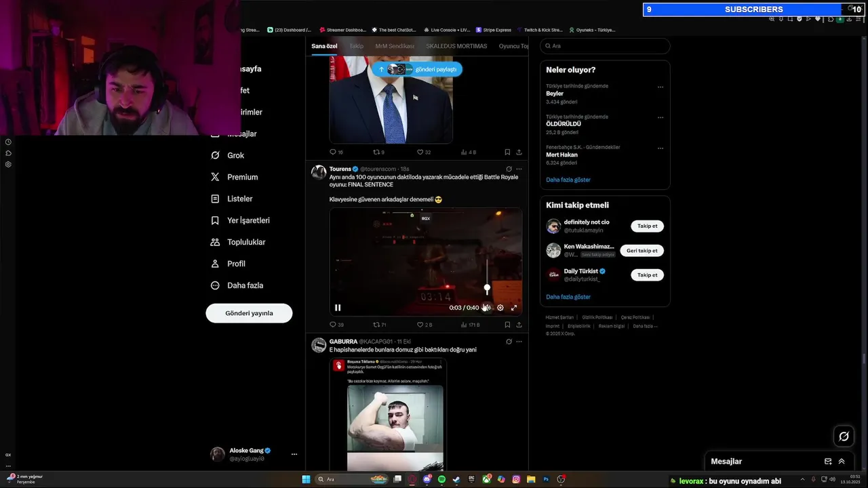Follow Daily Türkist
The image size is (868, 488).
pos(647,275)
